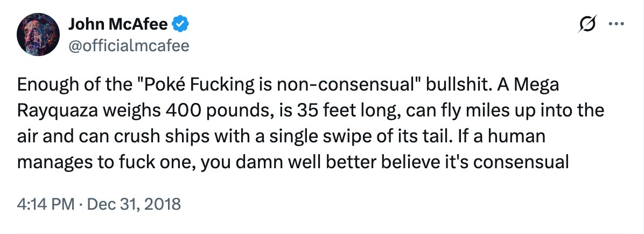Image resolution: width=644 pixels, height=234 pixels.
Task: Click the blue verified checkmark badge
Action: 179,24
